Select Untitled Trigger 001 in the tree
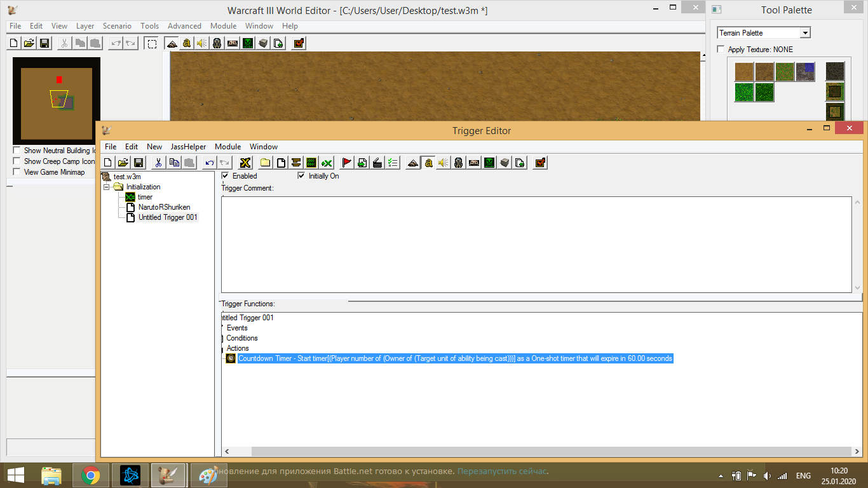 tap(168, 217)
